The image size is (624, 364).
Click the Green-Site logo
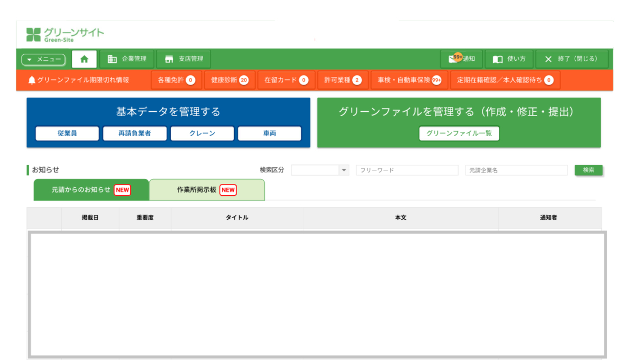(65, 34)
